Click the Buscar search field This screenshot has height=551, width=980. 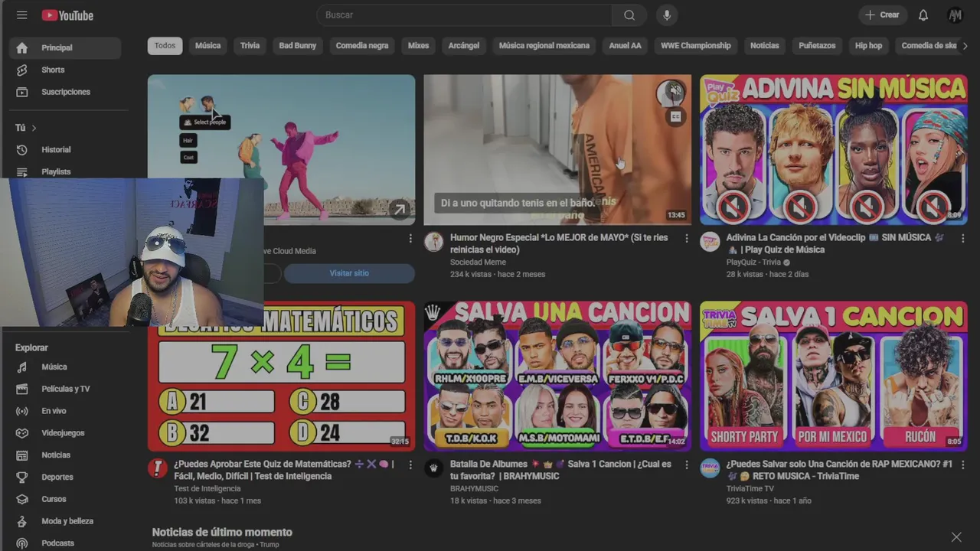pyautogui.click(x=463, y=15)
